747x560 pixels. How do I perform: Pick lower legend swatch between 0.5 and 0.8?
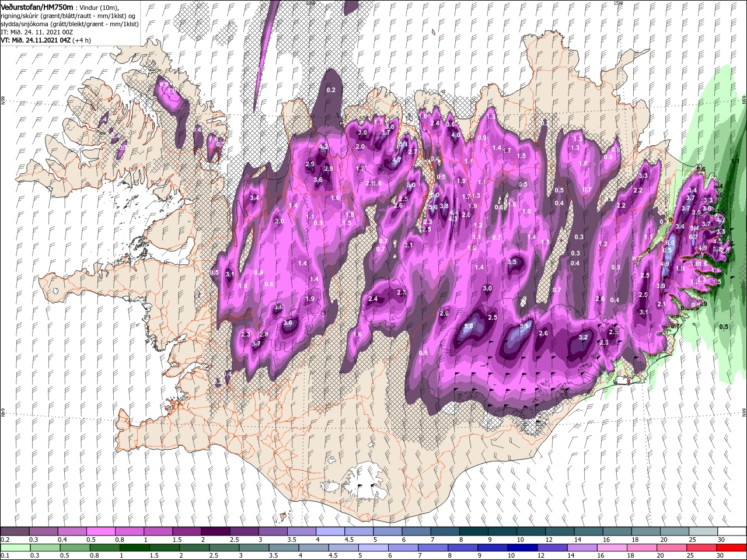pos(75,547)
